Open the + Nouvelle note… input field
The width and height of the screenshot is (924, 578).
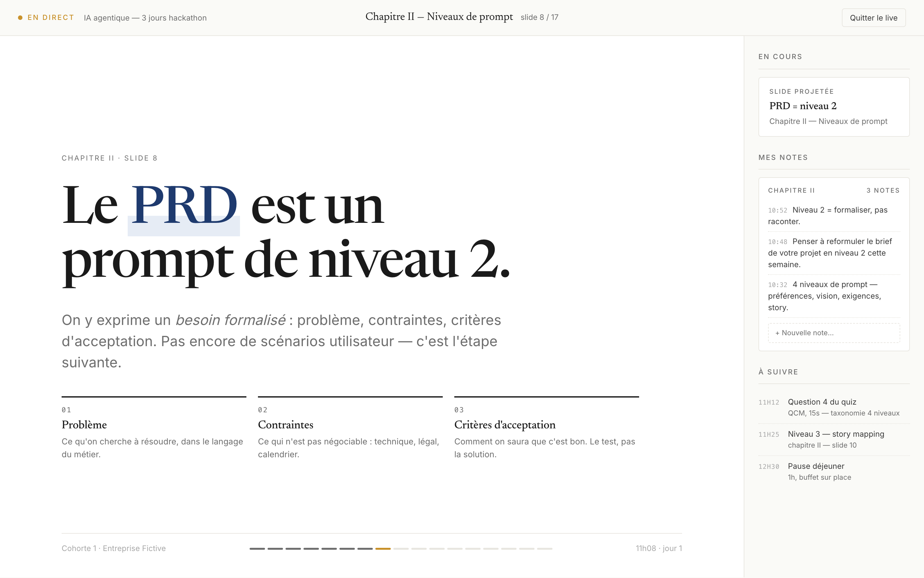click(834, 333)
